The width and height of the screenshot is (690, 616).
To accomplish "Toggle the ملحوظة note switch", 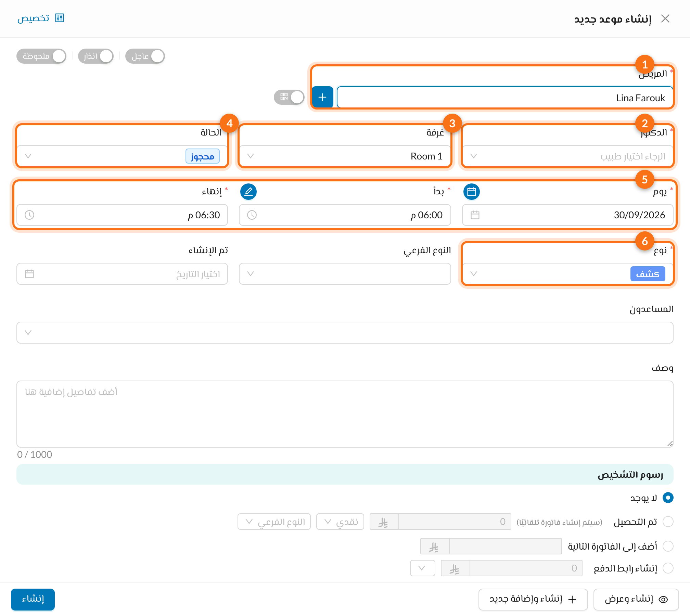I will tap(41, 56).
